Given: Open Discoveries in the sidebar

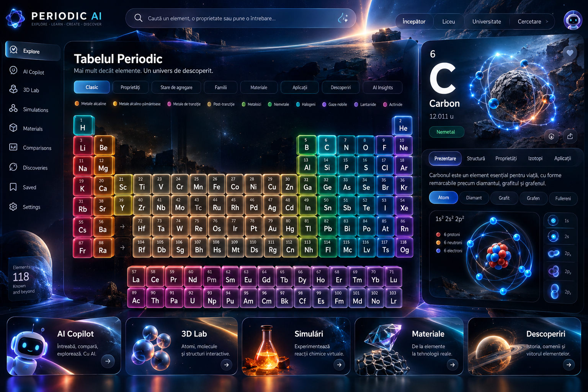Looking at the screenshot, I should click(28, 168).
